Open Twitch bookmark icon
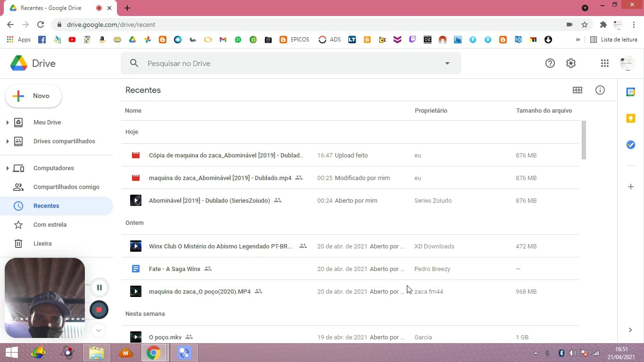 (x=413, y=40)
